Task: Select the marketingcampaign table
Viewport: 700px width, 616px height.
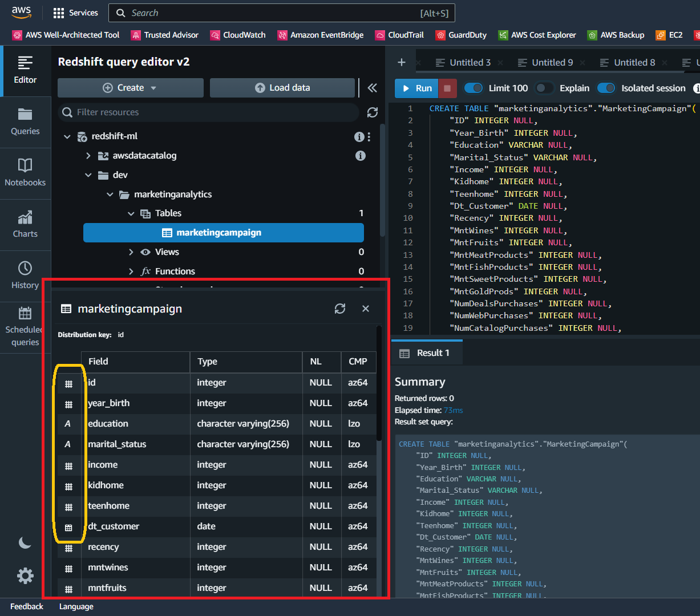Action: (224, 233)
